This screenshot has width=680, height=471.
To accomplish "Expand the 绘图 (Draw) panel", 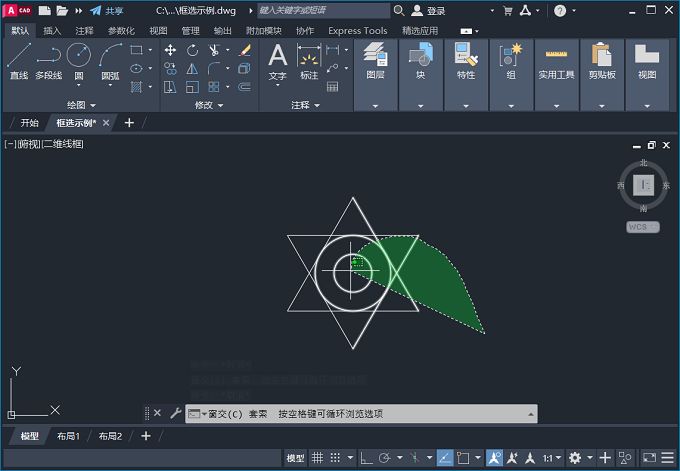I will (80, 105).
